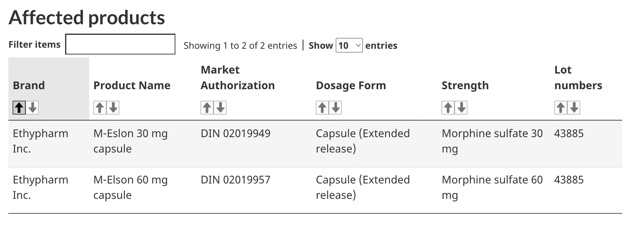
Task: Sort Strength column ascending
Action: pos(448,108)
